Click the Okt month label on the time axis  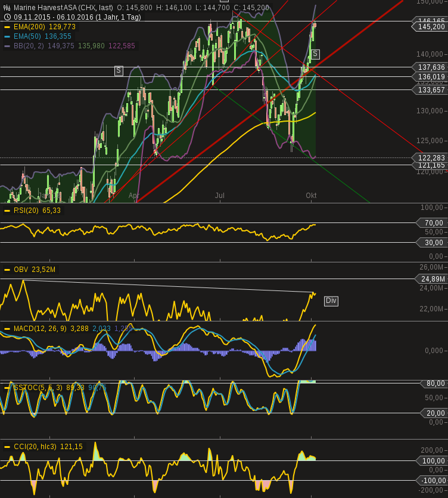click(311, 196)
